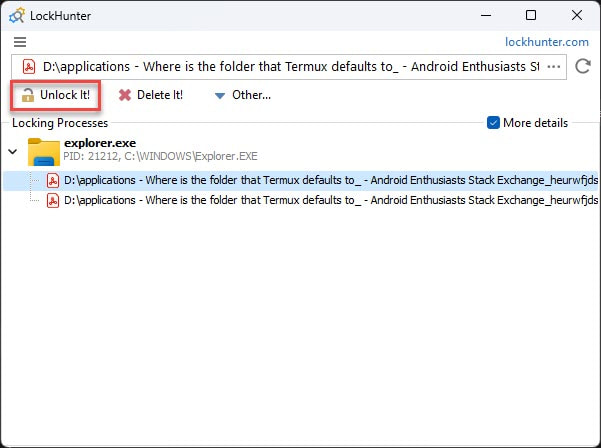The height and width of the screenshot is (448, 601).
Task: Click the file path input field
Action: pos(289,67)
